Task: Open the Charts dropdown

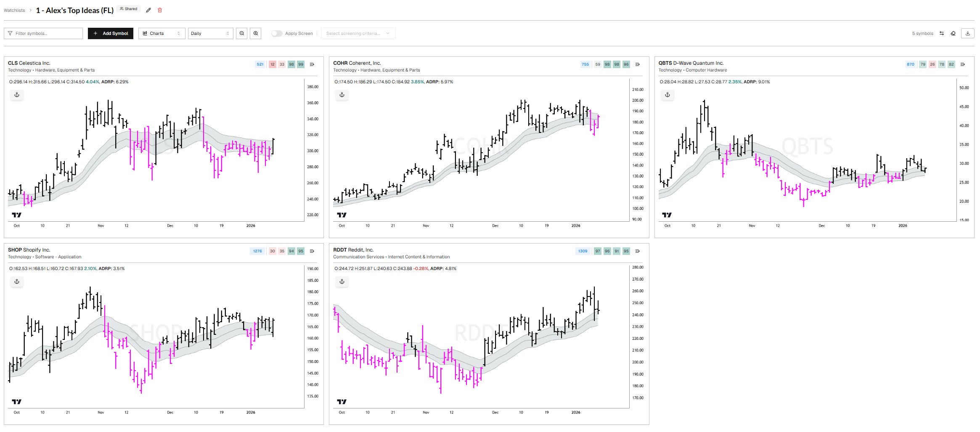Action: tap(162, 33)
